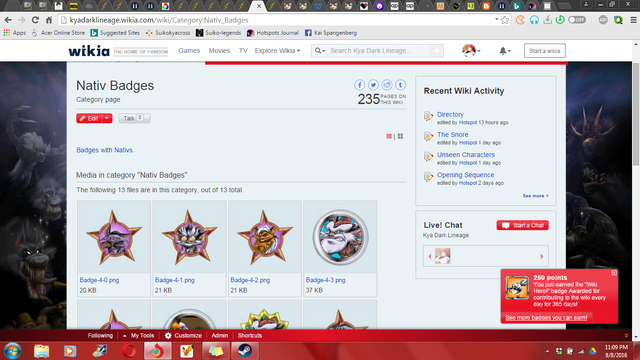Click See more activity link
This screenshot has width=640, height=360.
click(536, 196)
